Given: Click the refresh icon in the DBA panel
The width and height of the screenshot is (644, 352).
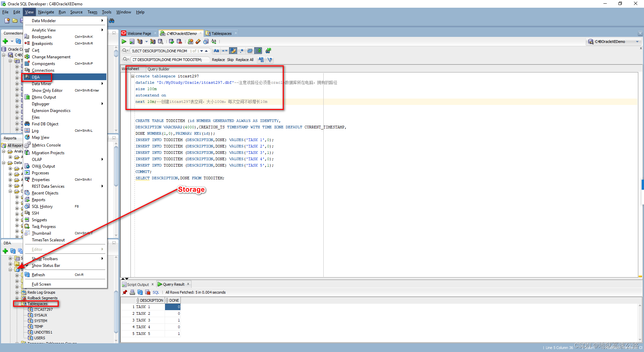Looking at the screenshot, I should point(13,251).
